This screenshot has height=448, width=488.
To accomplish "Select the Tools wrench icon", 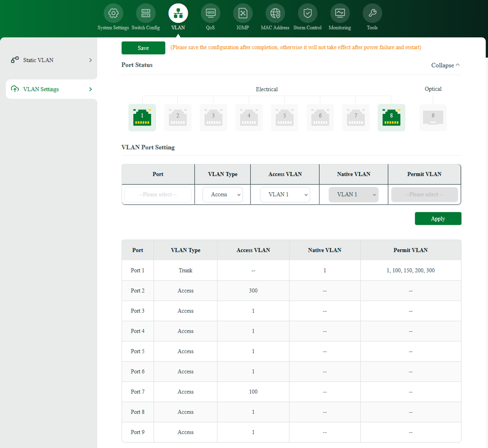I will [x=372, y=13].
